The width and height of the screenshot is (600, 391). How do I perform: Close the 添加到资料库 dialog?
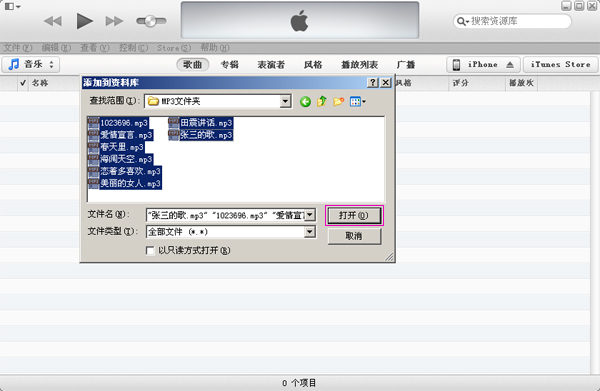pyautogui.click(x=386, y=83)
